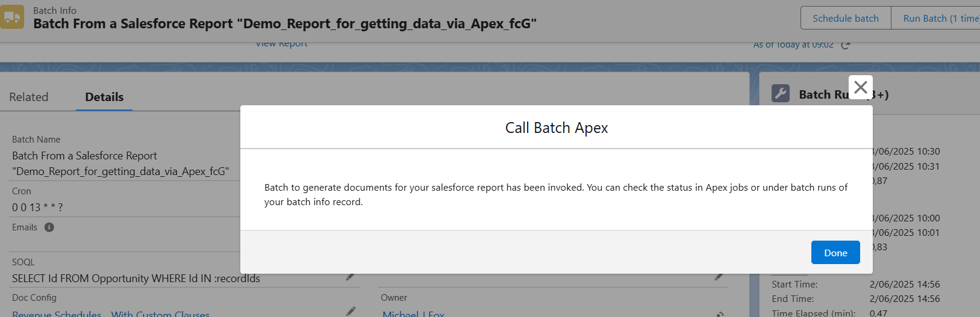Click the refresh icon beside As of Today
The height and width of the screenshot is (317, 980).
point(846,45)
